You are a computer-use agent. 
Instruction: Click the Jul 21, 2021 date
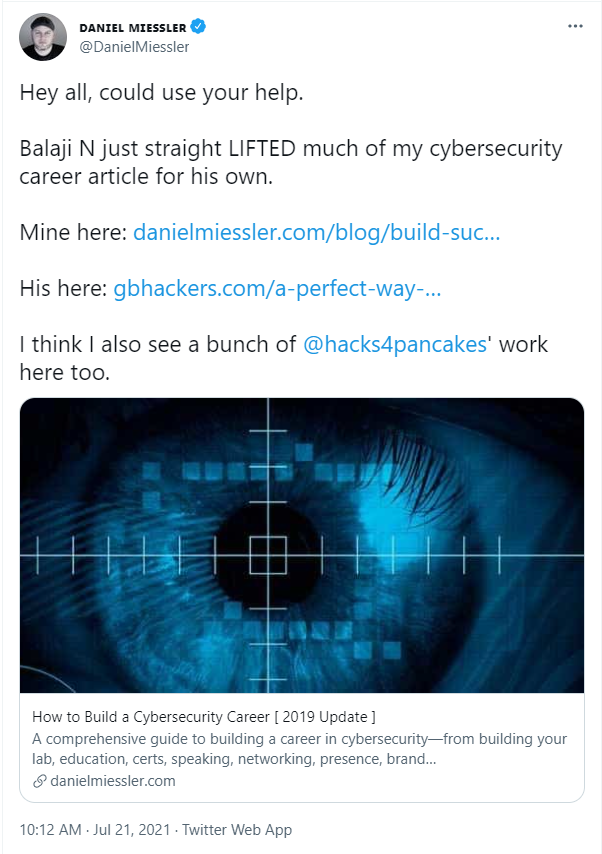click(142, 830)
